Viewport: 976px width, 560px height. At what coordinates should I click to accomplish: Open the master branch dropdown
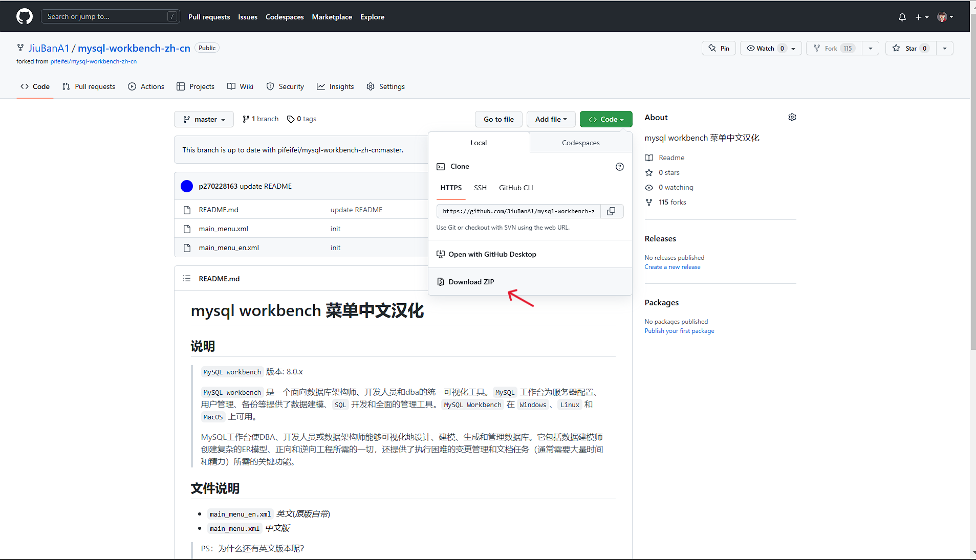204,119
